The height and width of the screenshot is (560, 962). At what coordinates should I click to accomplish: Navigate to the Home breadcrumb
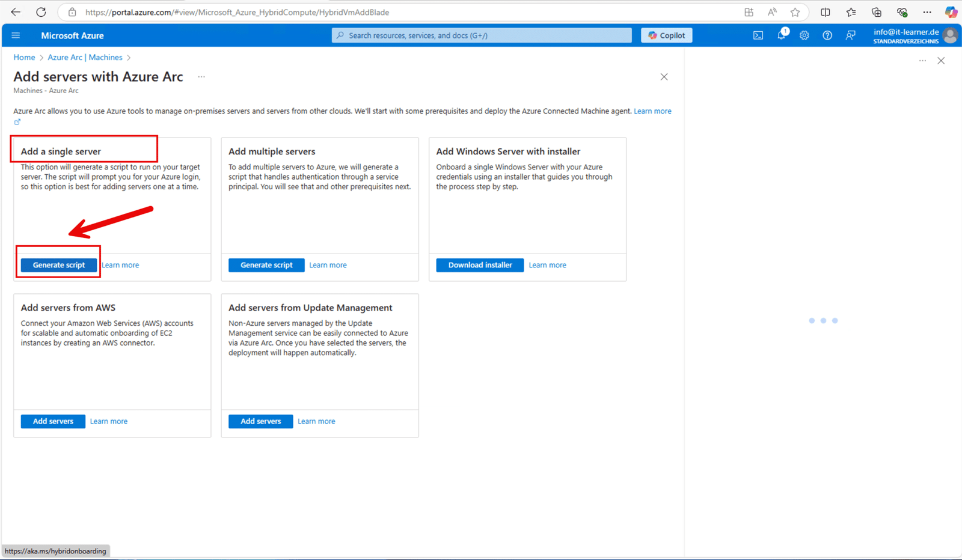tap(24, 57)
